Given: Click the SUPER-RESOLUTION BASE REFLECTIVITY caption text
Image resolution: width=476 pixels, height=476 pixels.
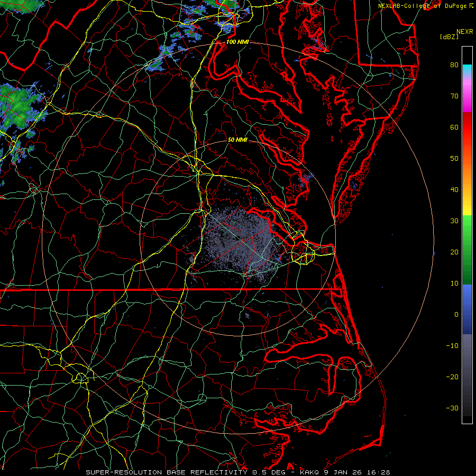Looking at the screenshot, I should [167, 472].
